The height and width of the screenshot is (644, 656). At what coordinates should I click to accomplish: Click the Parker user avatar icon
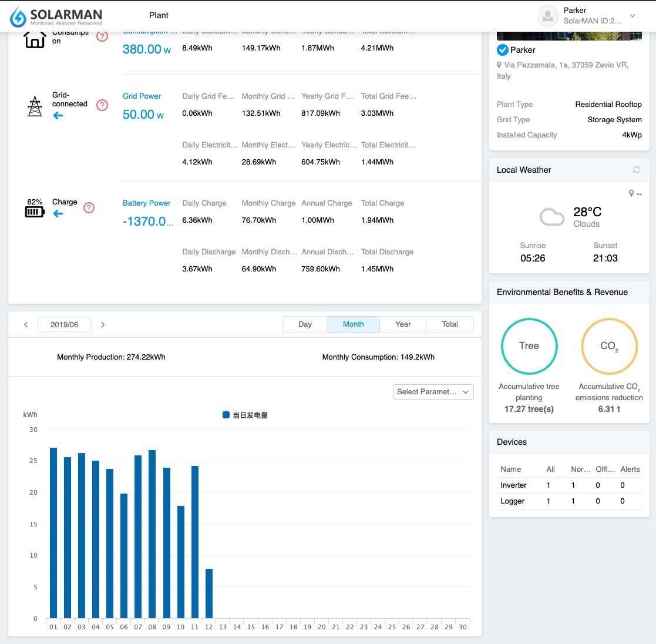click(x=547, y=16)
